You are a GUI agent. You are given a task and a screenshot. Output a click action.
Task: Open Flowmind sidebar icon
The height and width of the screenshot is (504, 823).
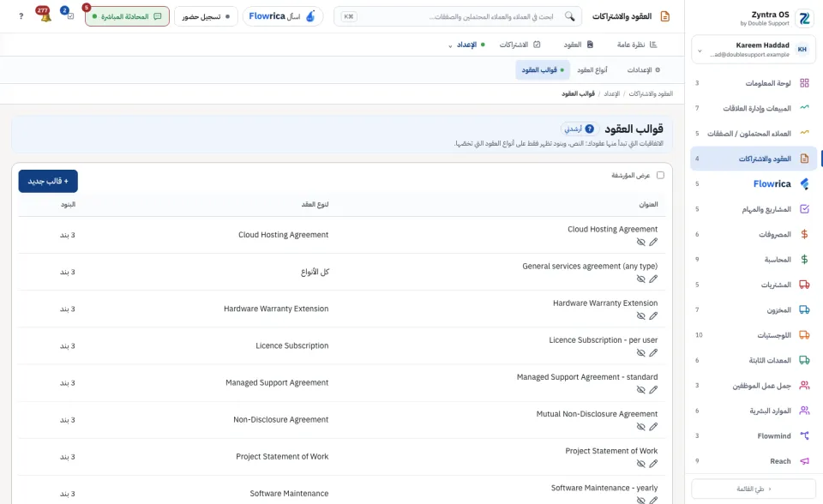804,435
